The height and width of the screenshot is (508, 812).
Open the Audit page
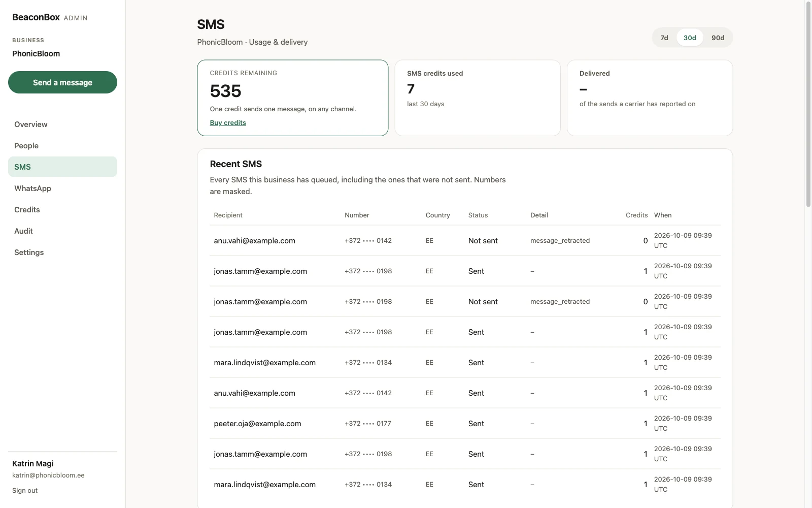62,231
